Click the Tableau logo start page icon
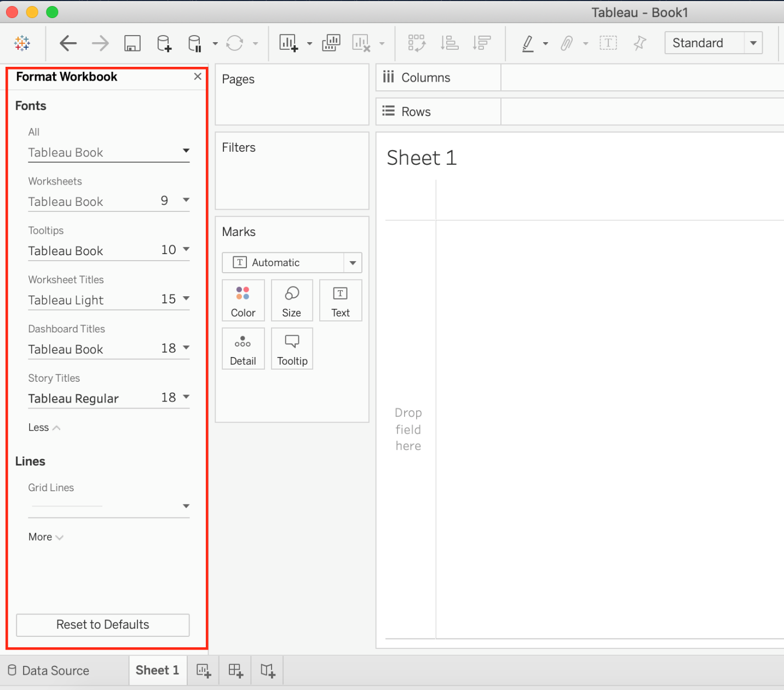The height and width of the screenshot is (690, 784). point(22,43)
